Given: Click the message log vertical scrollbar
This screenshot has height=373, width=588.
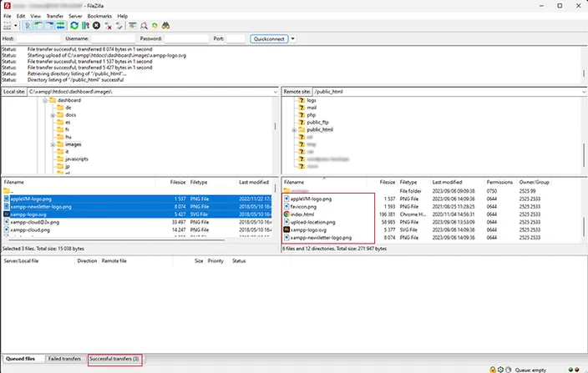Looking at the screenshot, I should [x=584, y=73].
